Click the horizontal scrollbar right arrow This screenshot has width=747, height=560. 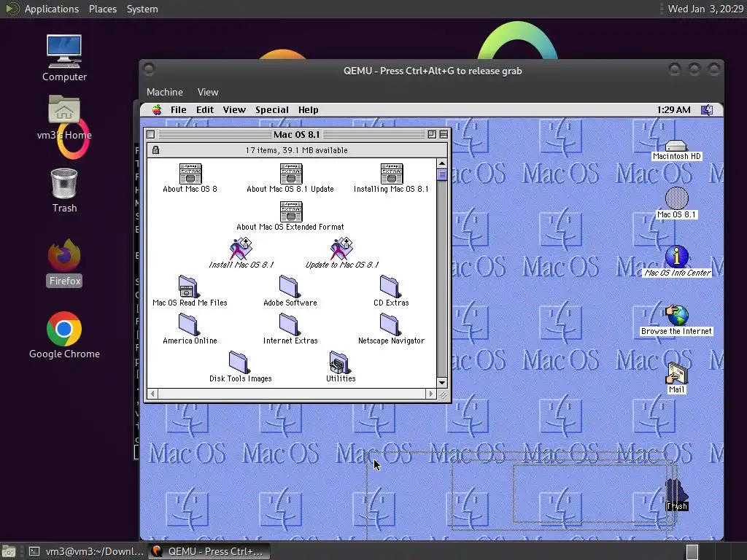click(x=430, y=394)
